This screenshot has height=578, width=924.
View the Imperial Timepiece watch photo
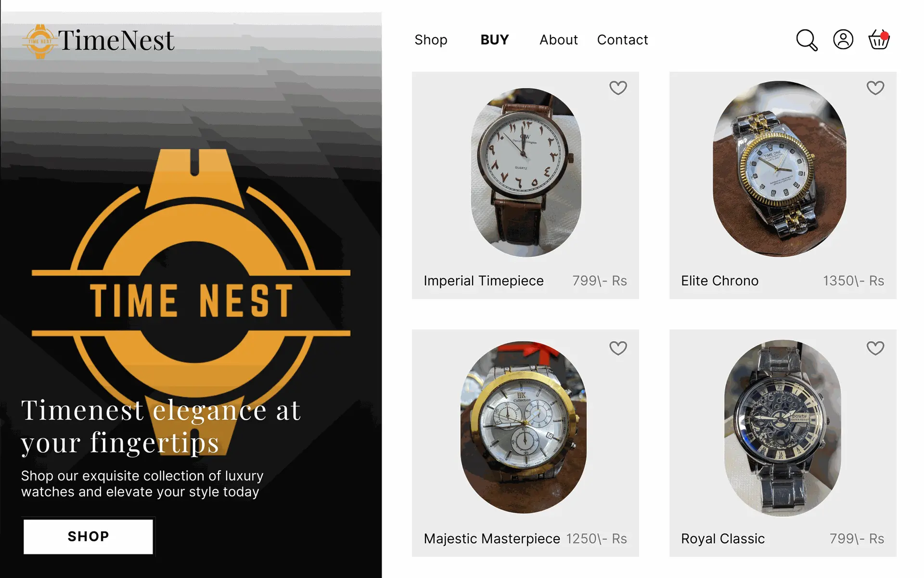click(526, 172)
